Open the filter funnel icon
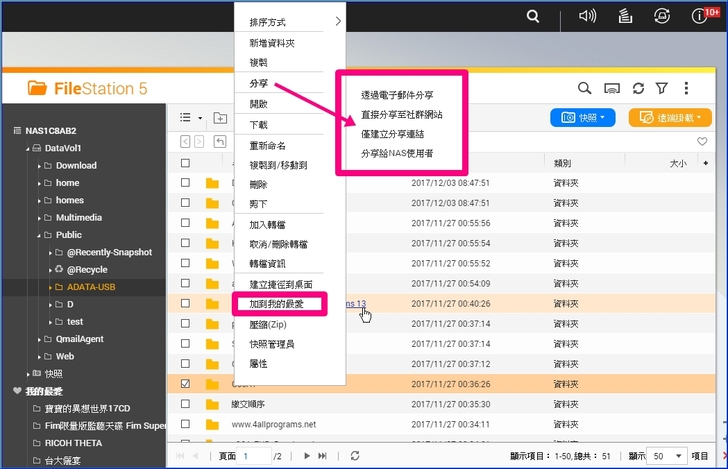 point(661,89)
